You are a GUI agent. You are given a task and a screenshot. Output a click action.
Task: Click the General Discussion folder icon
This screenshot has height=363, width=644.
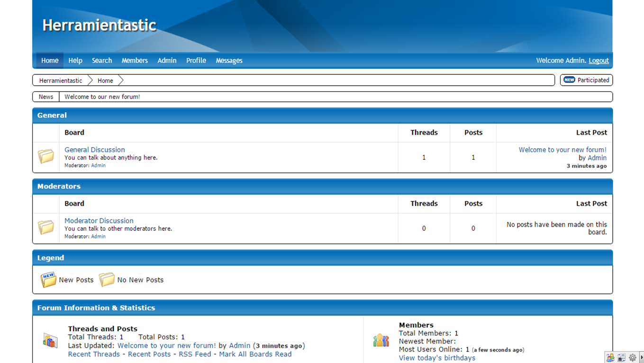click(46, 156)
